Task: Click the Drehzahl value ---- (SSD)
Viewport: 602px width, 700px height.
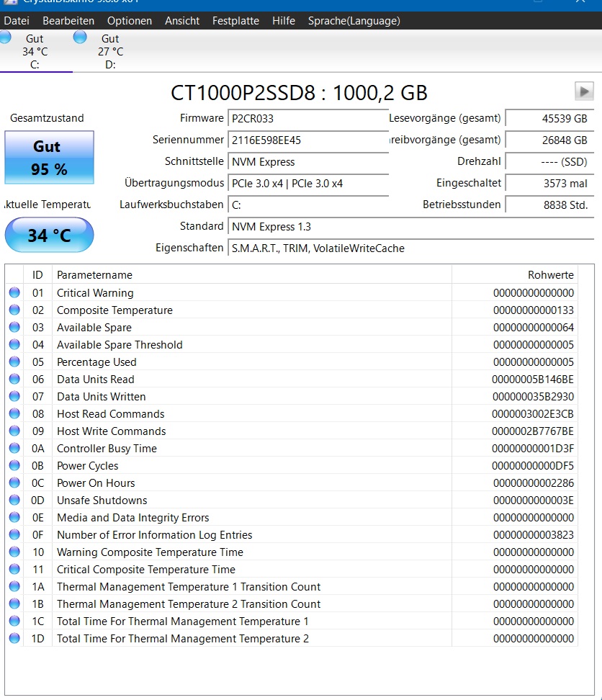Action: coord(549,161)
